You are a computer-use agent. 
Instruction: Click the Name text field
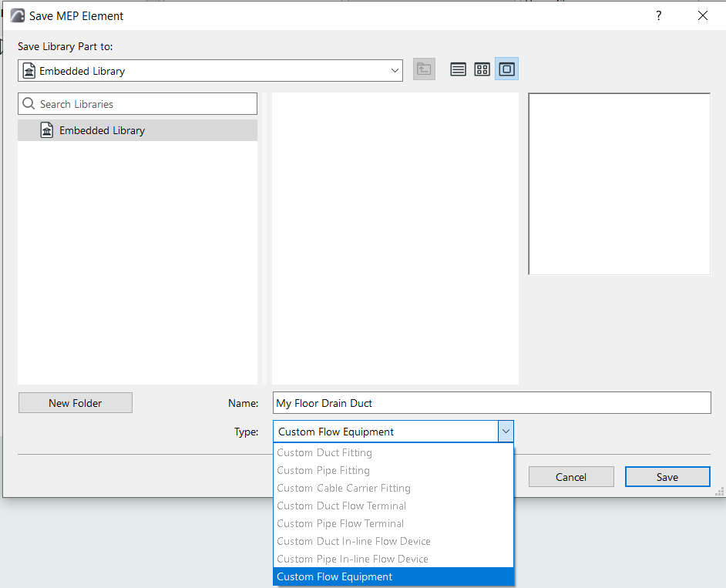tap(492, 403)
